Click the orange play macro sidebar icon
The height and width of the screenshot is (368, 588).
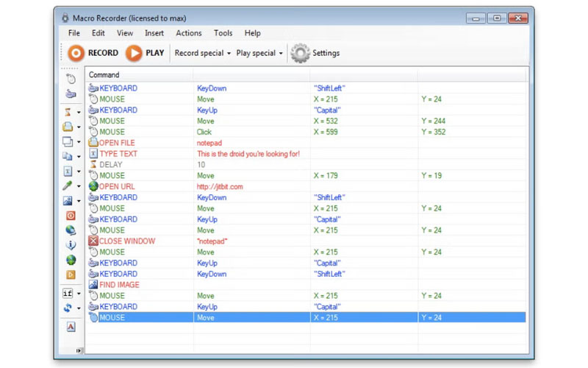click(x=71, y=275)
